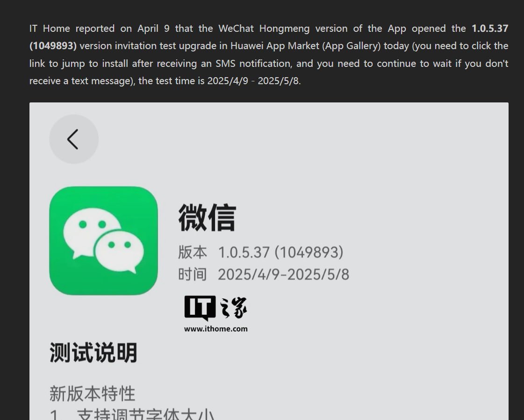Click the 新版本特性 line

coord(92,393)
